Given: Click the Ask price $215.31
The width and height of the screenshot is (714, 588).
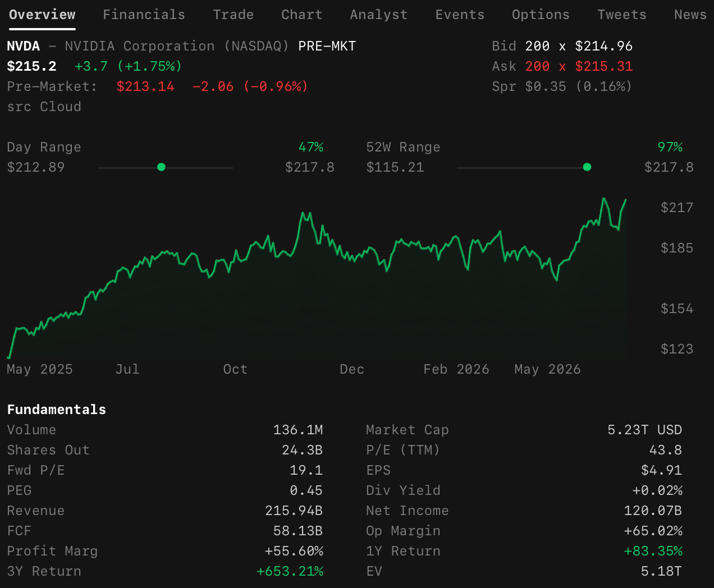Looking at the screenshot, I should pos(604,66).
